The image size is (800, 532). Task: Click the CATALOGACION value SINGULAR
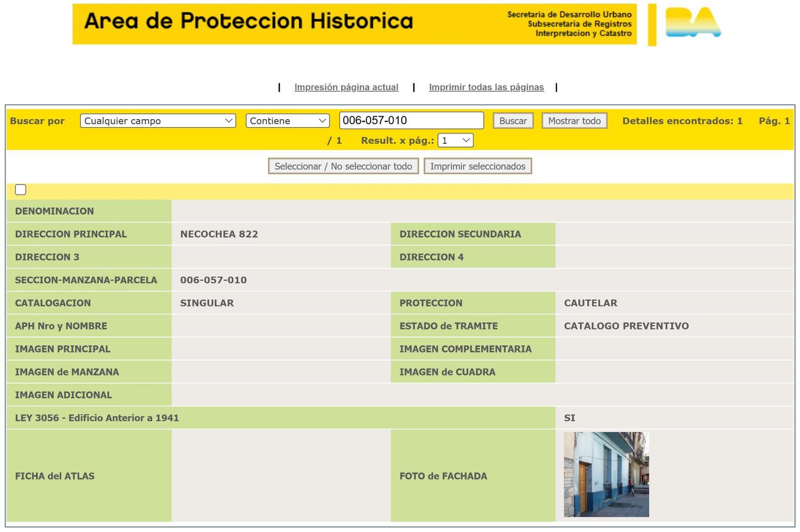(207, 303)
